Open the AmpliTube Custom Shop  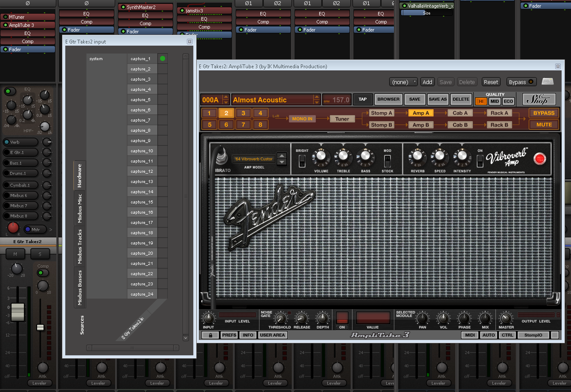[x=539, y=99]
